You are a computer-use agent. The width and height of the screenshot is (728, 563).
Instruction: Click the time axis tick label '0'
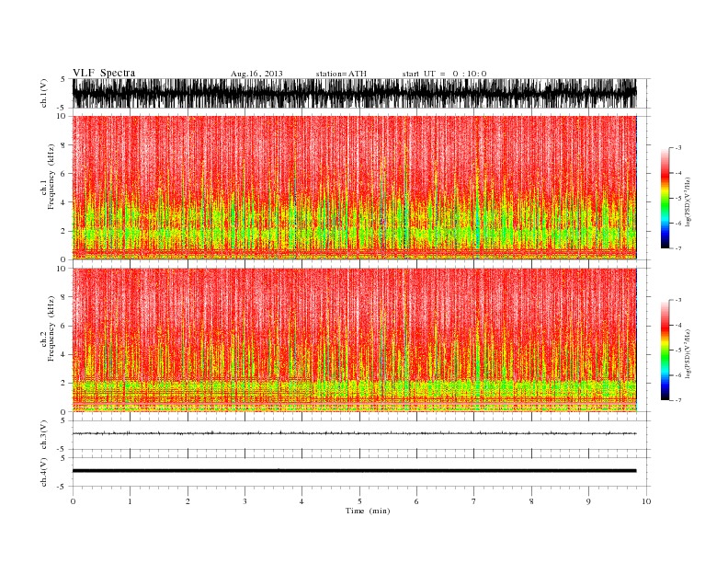click(x=73, y=501)
